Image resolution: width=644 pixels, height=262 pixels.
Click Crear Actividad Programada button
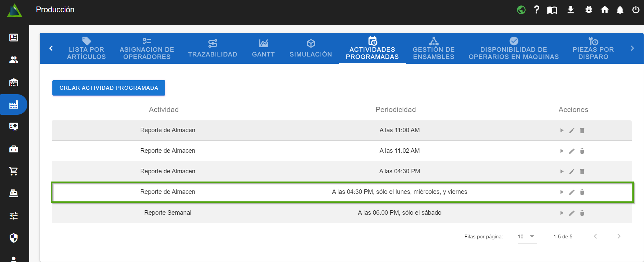pyautogui.click(x=109, y=88)
